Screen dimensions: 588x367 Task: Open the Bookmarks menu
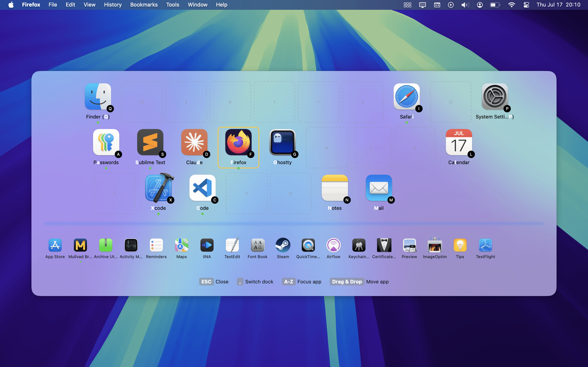pos(144,5)
